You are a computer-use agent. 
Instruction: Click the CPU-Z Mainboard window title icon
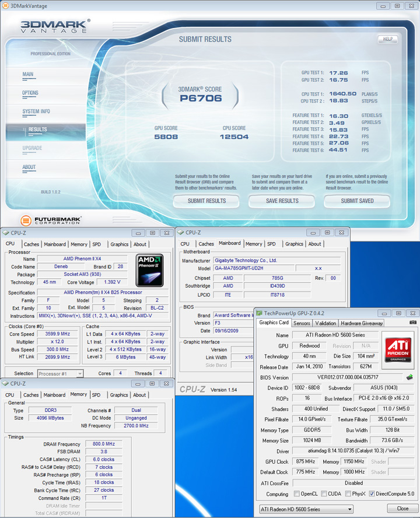(180, 233)
